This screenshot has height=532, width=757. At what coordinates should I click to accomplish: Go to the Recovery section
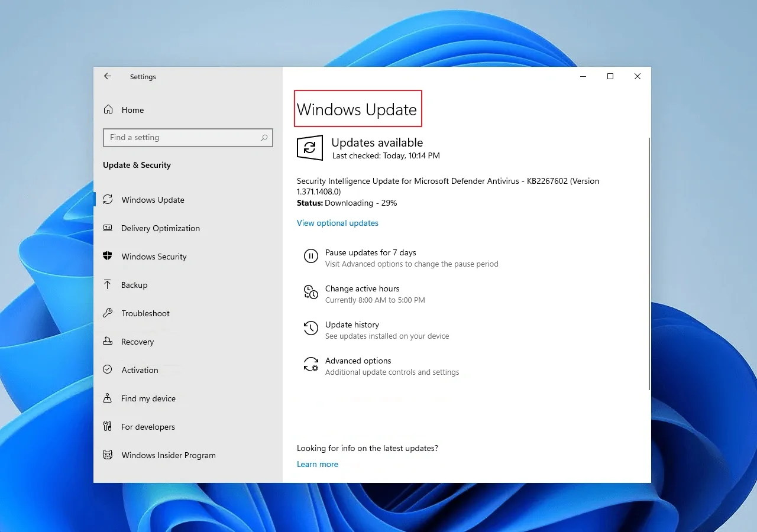point(137,342)
